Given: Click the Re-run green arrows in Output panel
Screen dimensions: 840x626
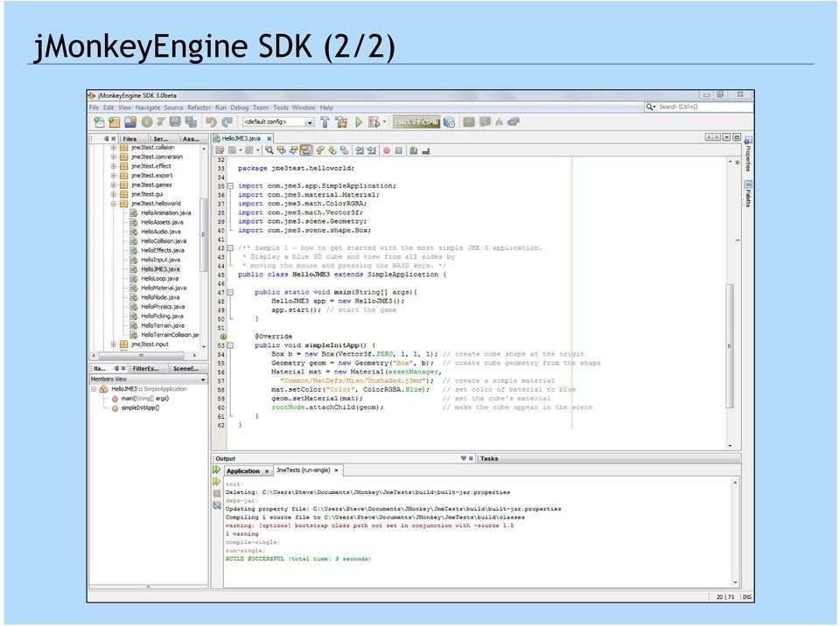Looking at the screenshot, I should point(216,469).
